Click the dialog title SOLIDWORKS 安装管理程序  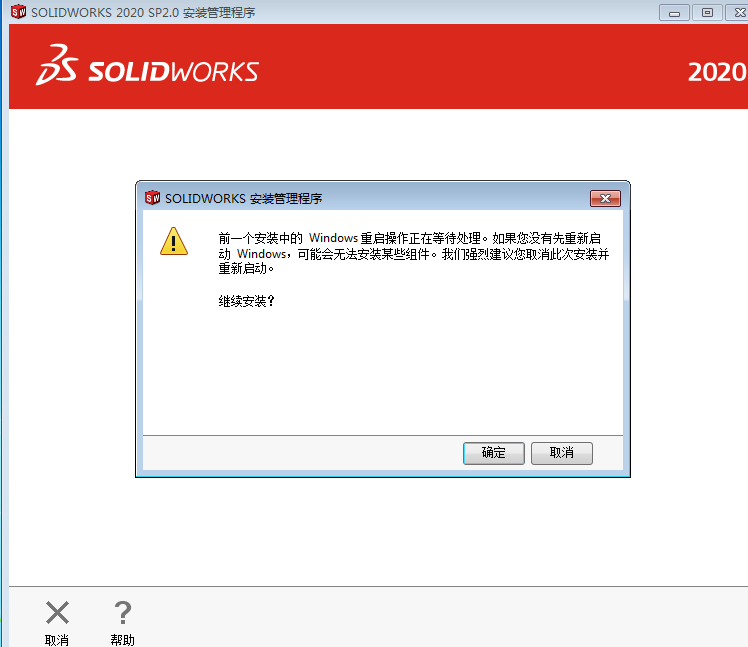(x=243, y=198)
